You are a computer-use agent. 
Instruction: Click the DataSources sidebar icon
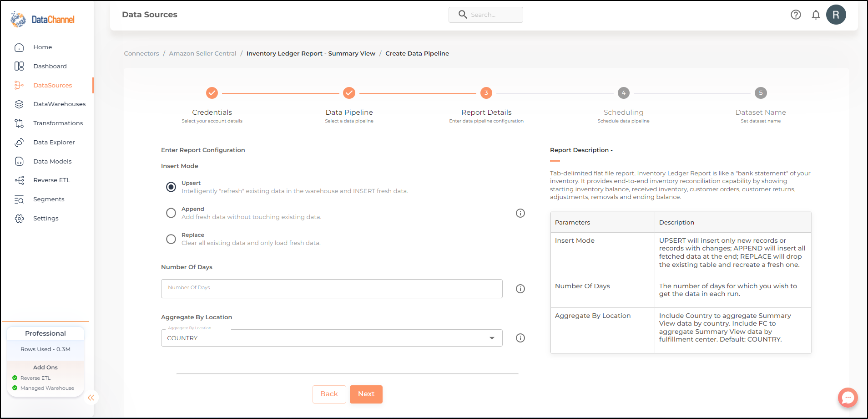(x=19, y=85)
